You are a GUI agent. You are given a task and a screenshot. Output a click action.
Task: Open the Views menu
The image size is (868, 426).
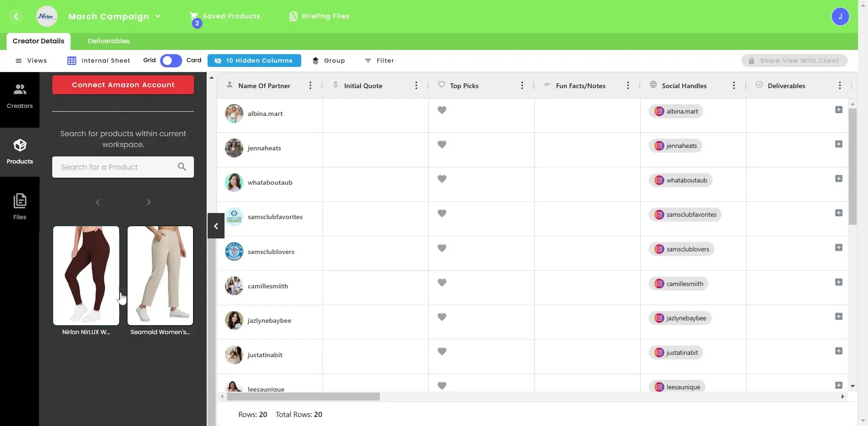tap(32, 60)
